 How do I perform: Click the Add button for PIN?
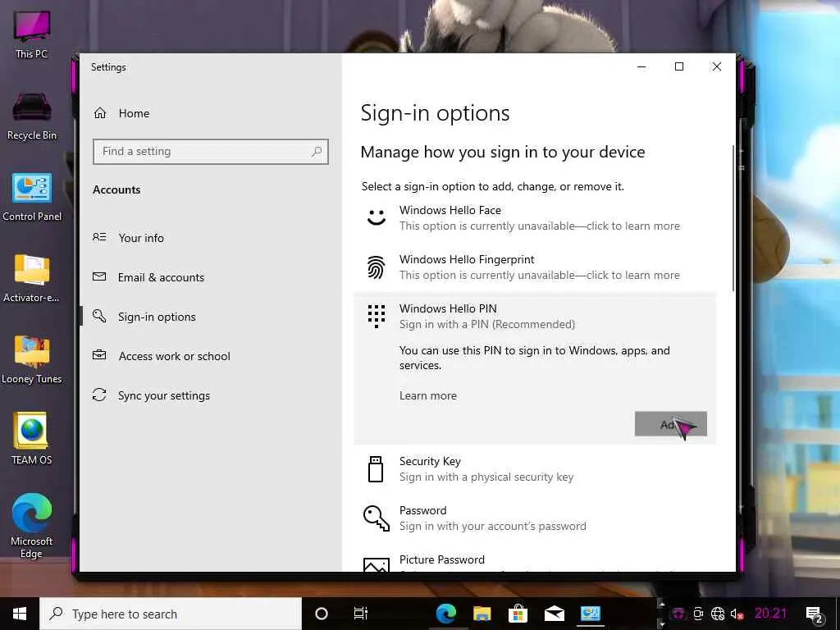tap(671, 424)
